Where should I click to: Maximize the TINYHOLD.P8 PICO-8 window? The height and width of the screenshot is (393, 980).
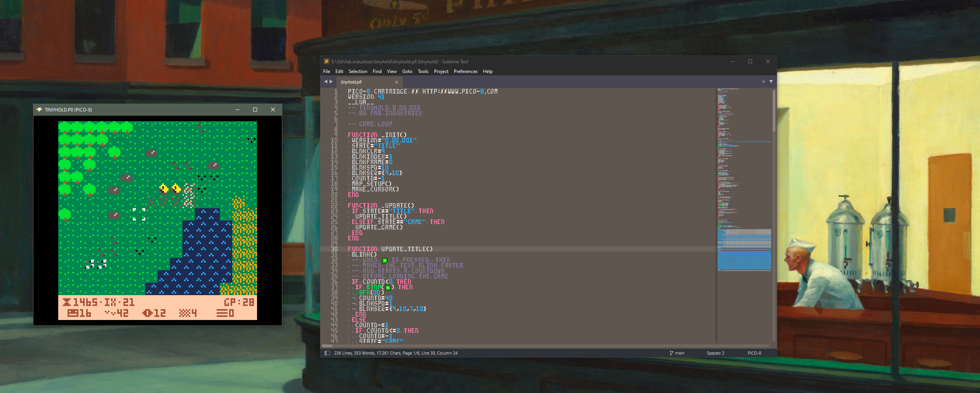[255, 110]
